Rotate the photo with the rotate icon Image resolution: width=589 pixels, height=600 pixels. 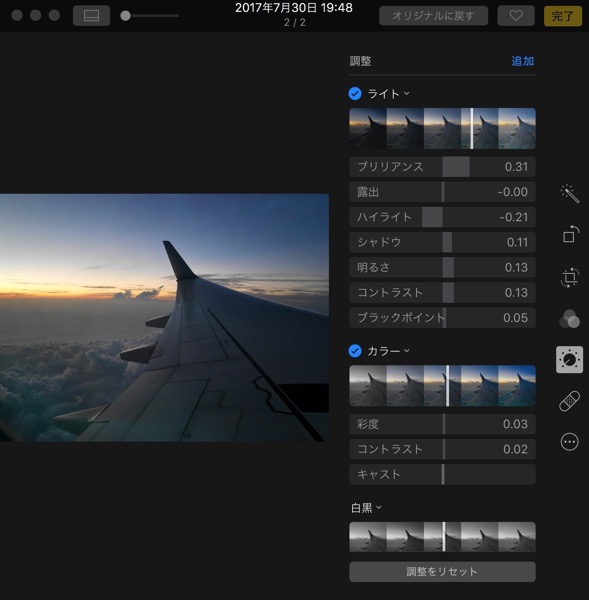click(569, 235)
